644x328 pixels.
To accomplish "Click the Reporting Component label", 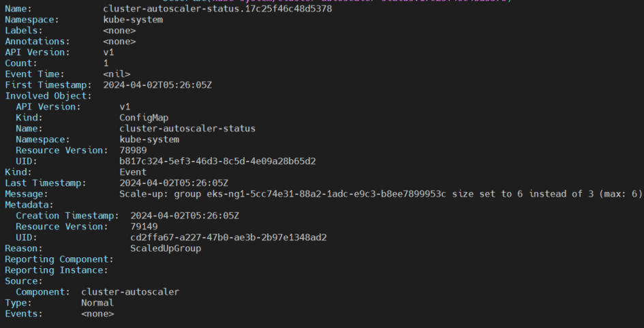I will tap(59, 259).
